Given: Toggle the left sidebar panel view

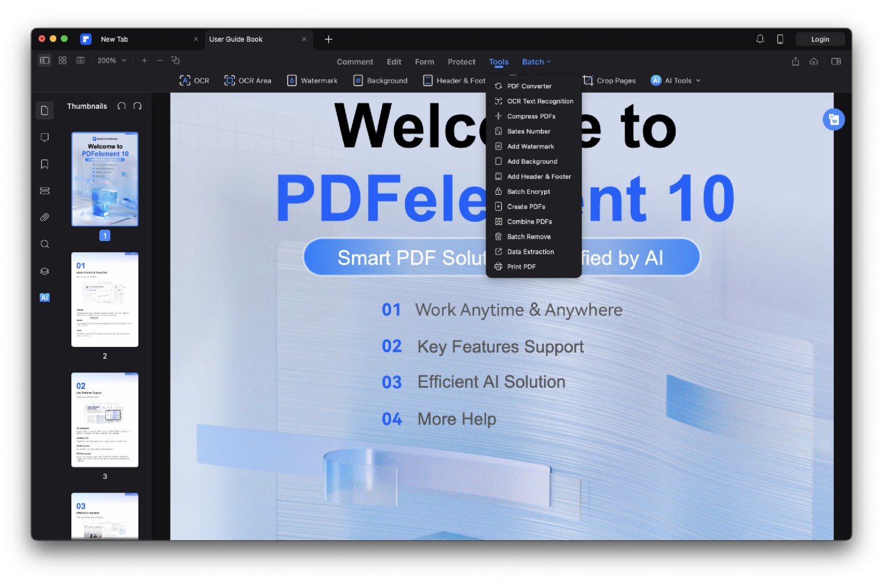Looking at the screenshot, I should (45, 61).
